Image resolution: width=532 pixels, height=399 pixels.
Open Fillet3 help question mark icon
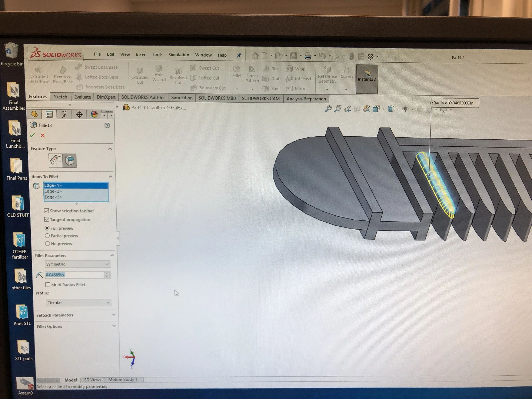(107, 125)
